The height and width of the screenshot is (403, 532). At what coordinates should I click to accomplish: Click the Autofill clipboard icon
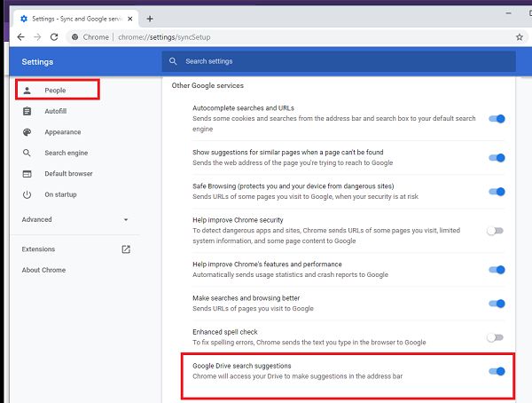(x=27, y=111)
